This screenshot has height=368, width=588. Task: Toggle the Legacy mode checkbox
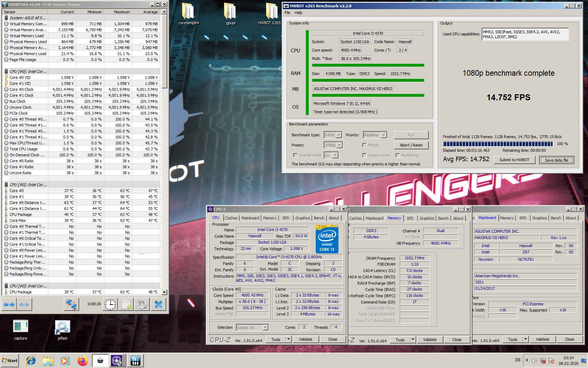364,155
